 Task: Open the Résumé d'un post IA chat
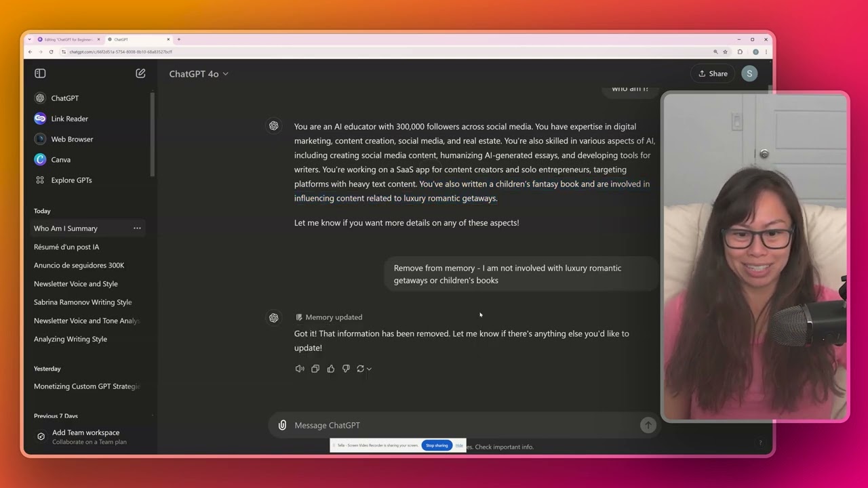[x=66, y=247]
